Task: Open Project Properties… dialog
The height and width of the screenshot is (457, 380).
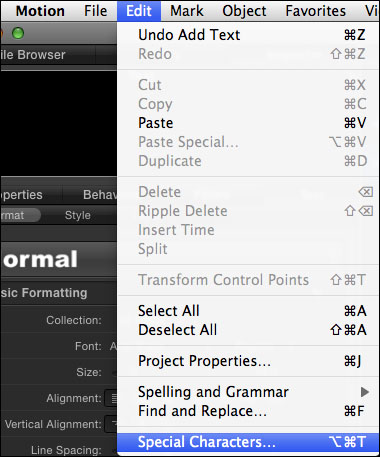Action: [x=248, y=361]
